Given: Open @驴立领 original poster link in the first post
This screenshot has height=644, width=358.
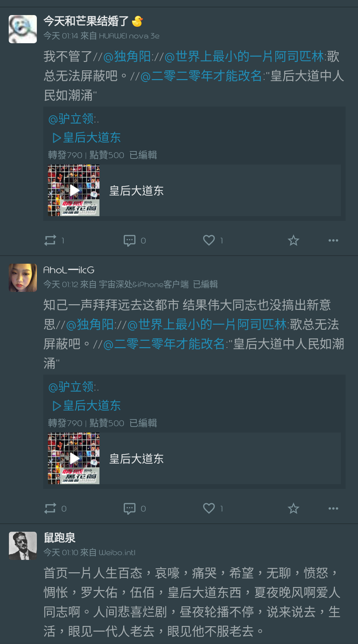Looking at the screenshot, I should pyautogui.click(x=71, y=119).
